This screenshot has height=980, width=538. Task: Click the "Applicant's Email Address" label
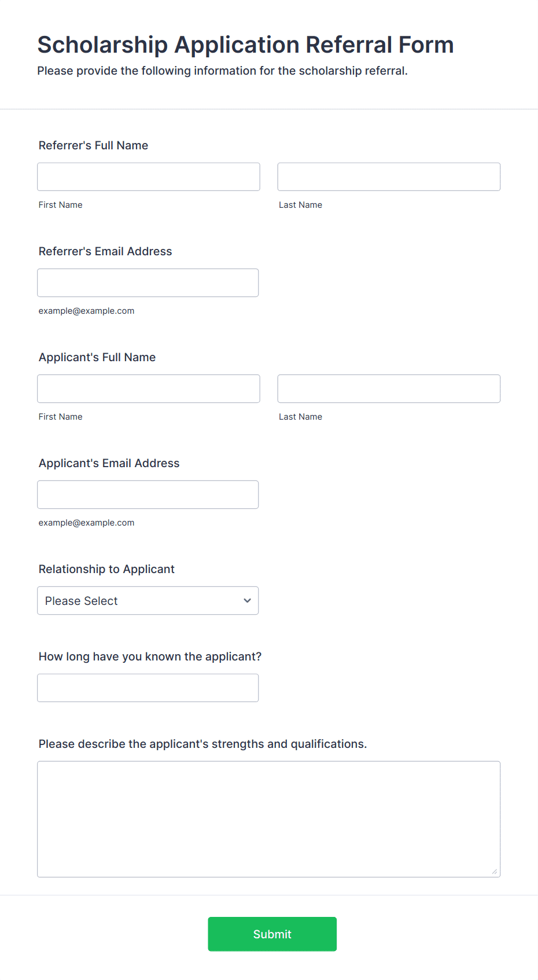click(x=109, y=463)
